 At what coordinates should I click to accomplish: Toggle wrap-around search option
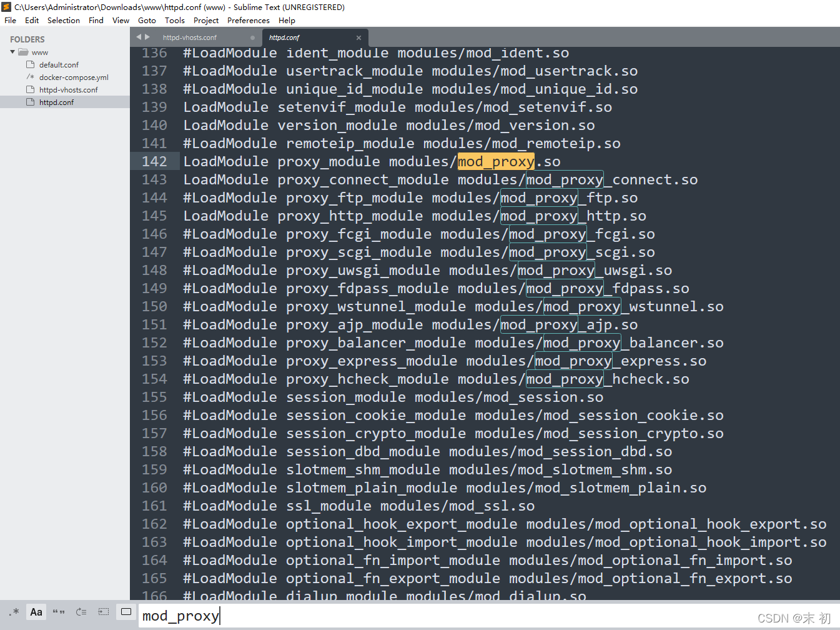tap(81, 612)
